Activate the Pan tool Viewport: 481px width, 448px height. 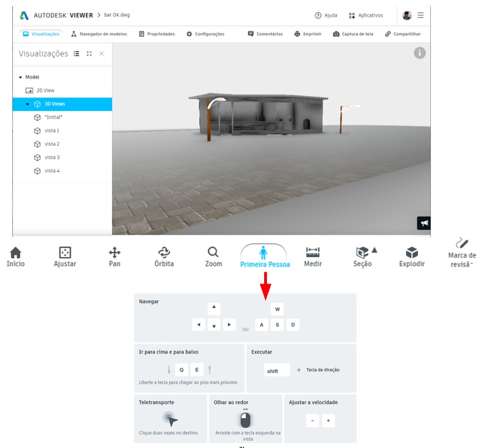coord(114,257)
